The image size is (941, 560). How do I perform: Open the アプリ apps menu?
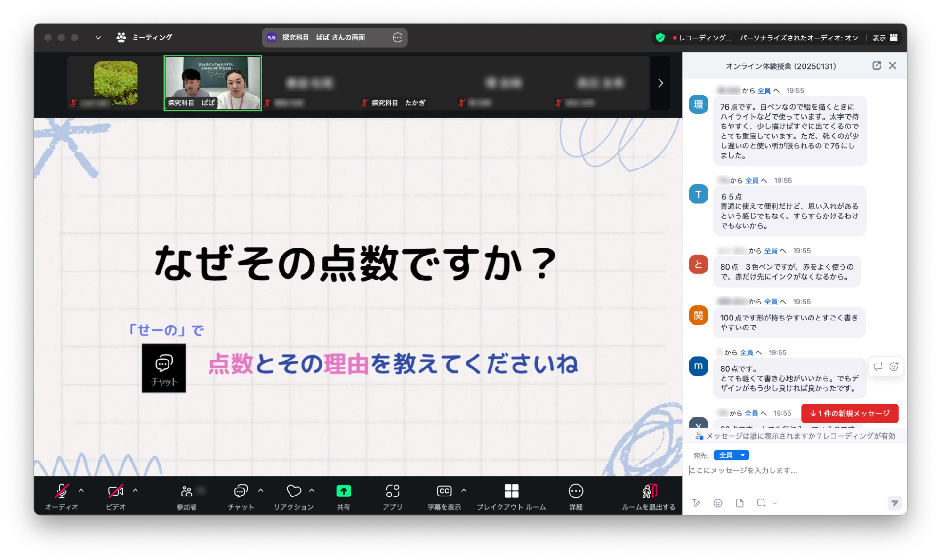coord(392,496)
